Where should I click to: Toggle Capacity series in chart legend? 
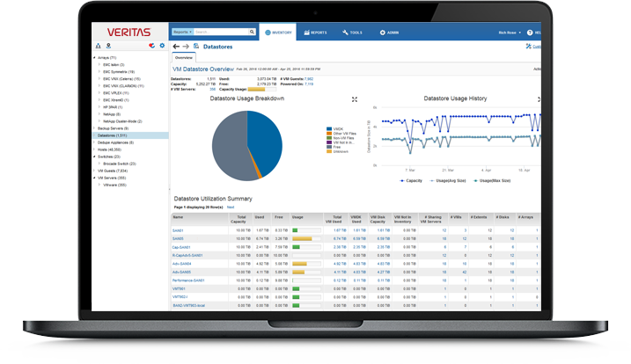pyautogui.click(x=411, y=180)
